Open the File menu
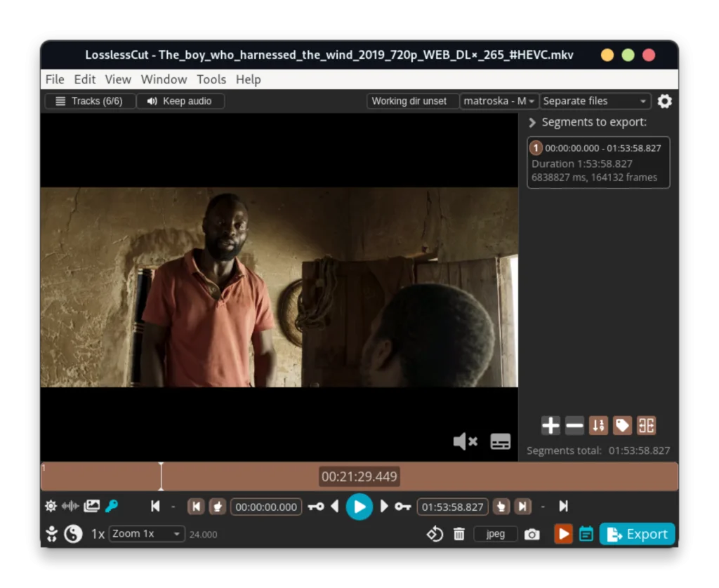 54,79
